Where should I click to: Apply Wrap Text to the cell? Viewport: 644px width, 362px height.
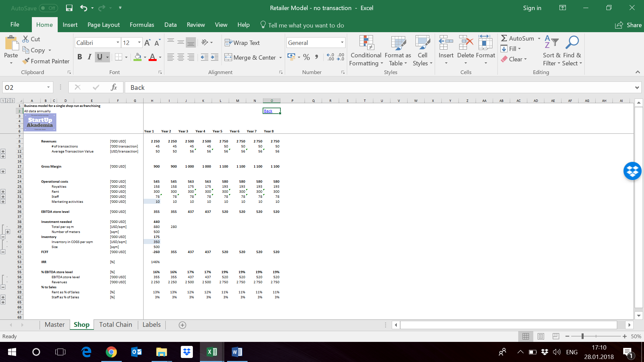[x=243, y=43]
